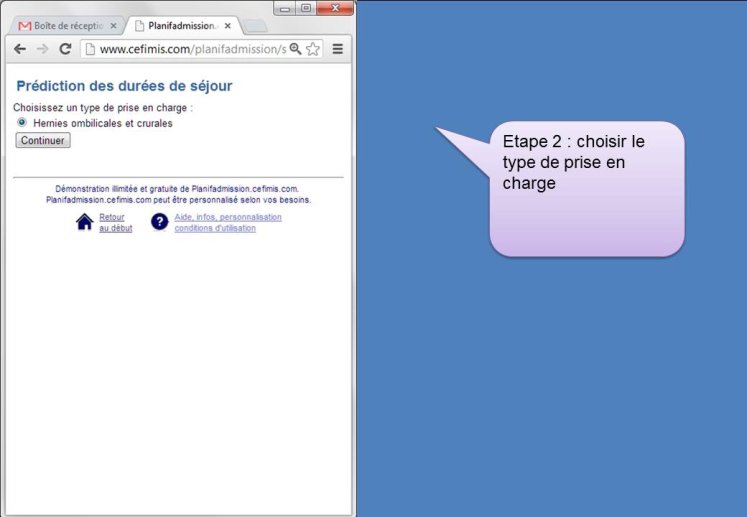Open a new tab with the blank tab button
Image resolution: width=747 pixels, height=517 pixels.
pyautogui.click(x=256, y=26)
